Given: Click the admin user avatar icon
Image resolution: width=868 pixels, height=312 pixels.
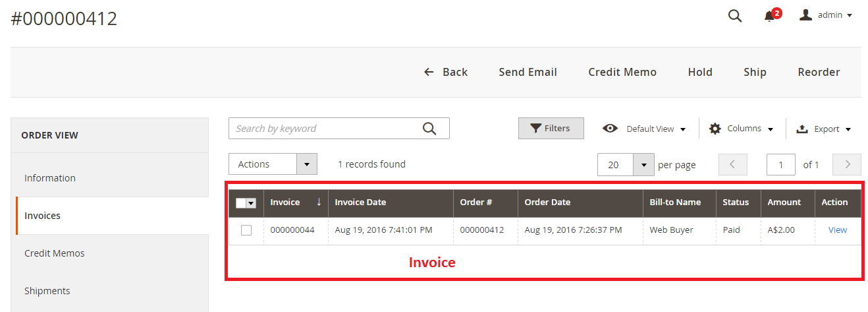Looking at the screenshot, I should [x=805, y=15].
